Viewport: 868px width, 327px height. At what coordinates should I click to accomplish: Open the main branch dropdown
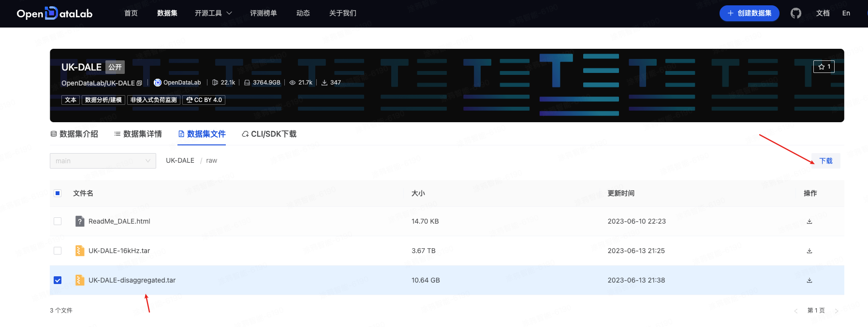pos(103,161)
